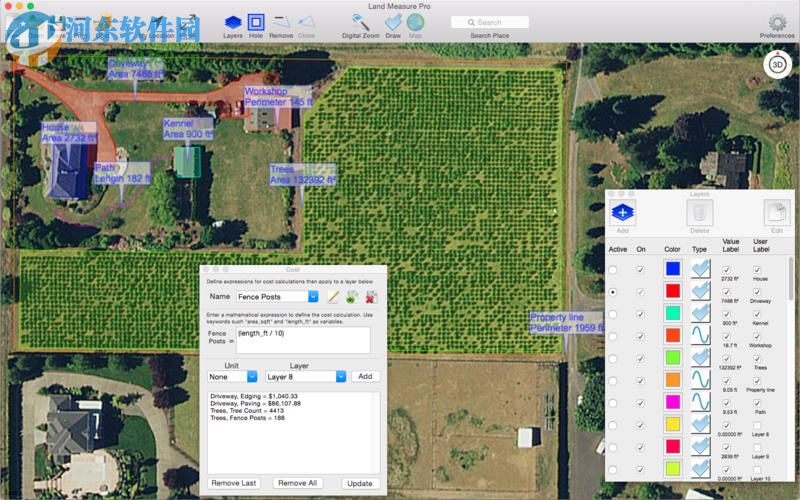Set the House layer as active

coord(613,269)
